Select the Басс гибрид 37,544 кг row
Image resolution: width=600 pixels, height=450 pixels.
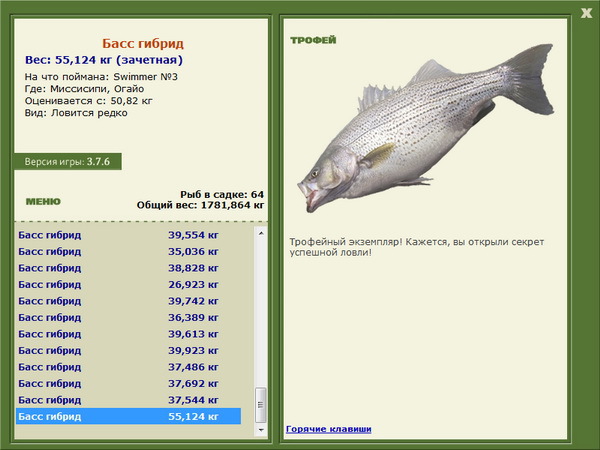point(128,399)
